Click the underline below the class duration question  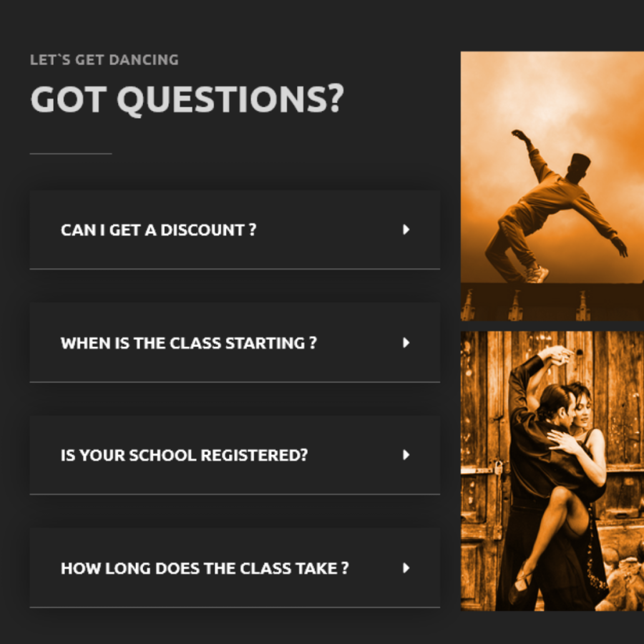[235, 607]
